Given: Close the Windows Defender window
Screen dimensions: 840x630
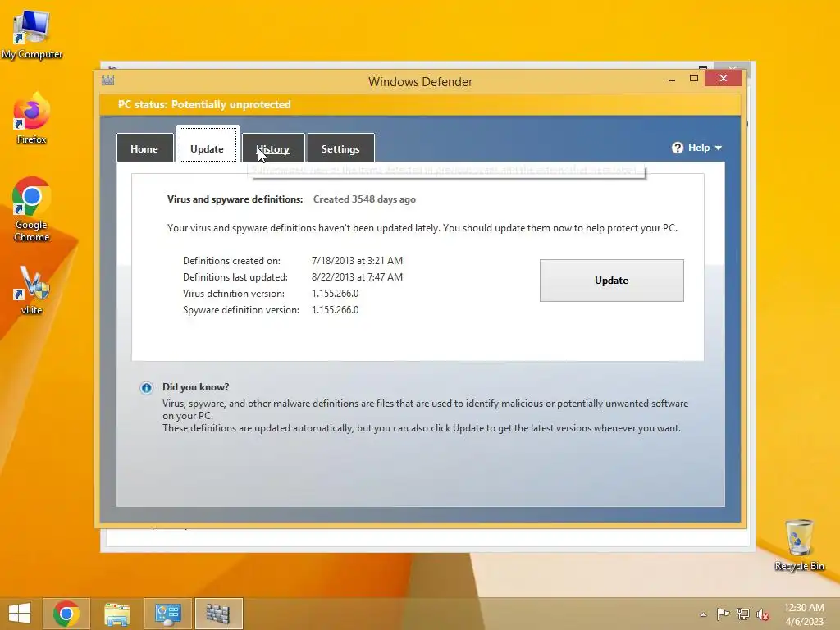Looking at the screenshot, I should click(724, 79).
